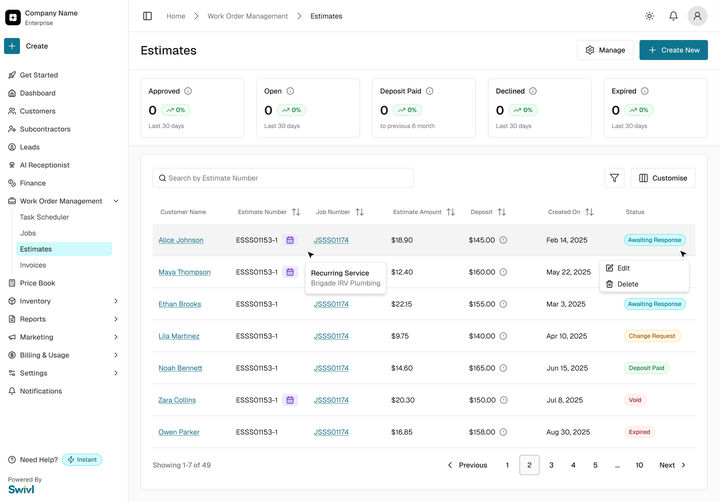Screen dimensions: 720x502
Task: Click the Search by Estimate Number field
Action: pyautogui.click(x=283, y=178)
